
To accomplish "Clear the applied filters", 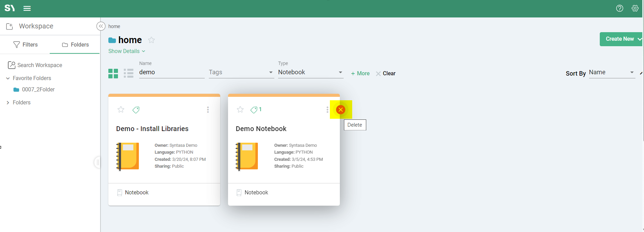I will [386, 74].
